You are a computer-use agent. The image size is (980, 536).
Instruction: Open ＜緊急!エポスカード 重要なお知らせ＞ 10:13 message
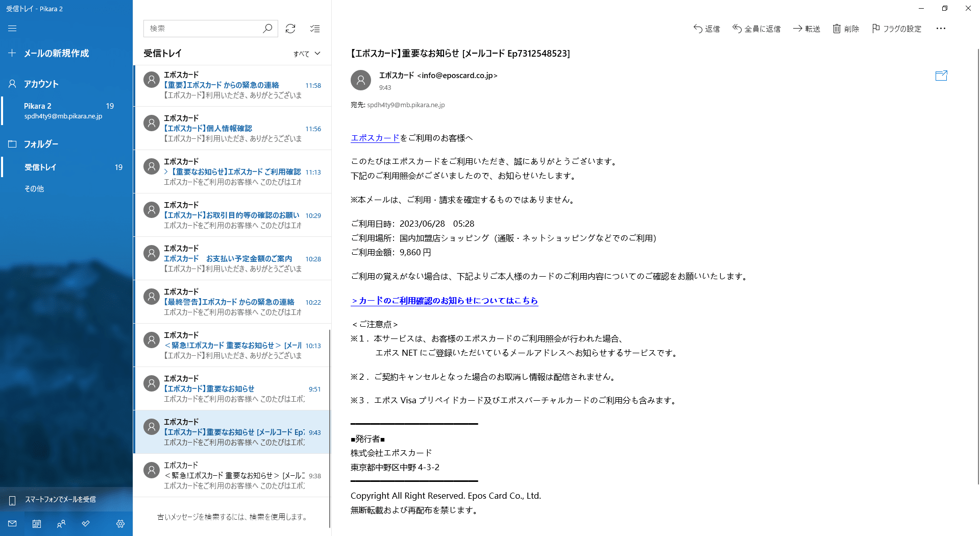(x=232, y=345)
